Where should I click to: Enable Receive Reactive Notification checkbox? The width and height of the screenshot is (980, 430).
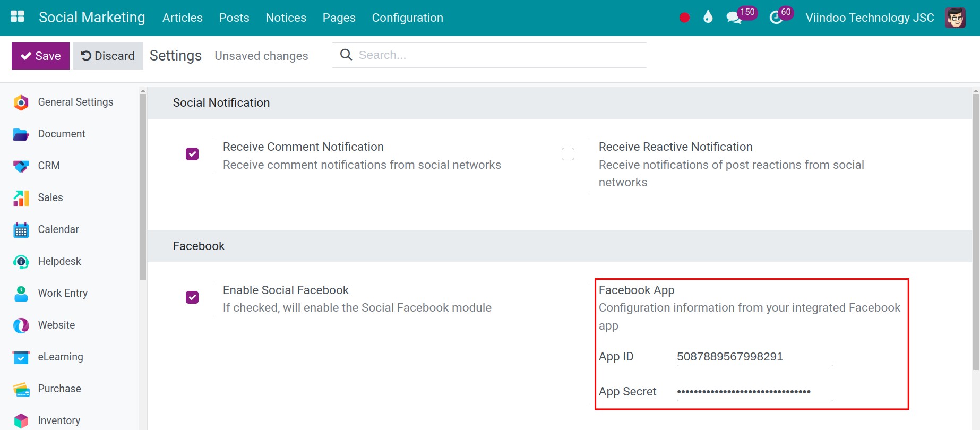pos(568,154)
